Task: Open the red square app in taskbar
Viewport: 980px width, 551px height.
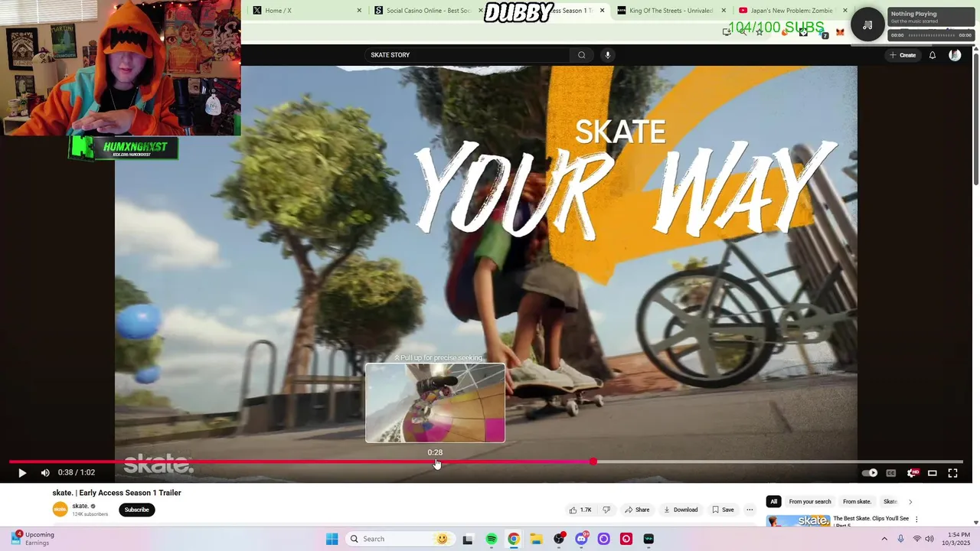Action: (626, 539)
